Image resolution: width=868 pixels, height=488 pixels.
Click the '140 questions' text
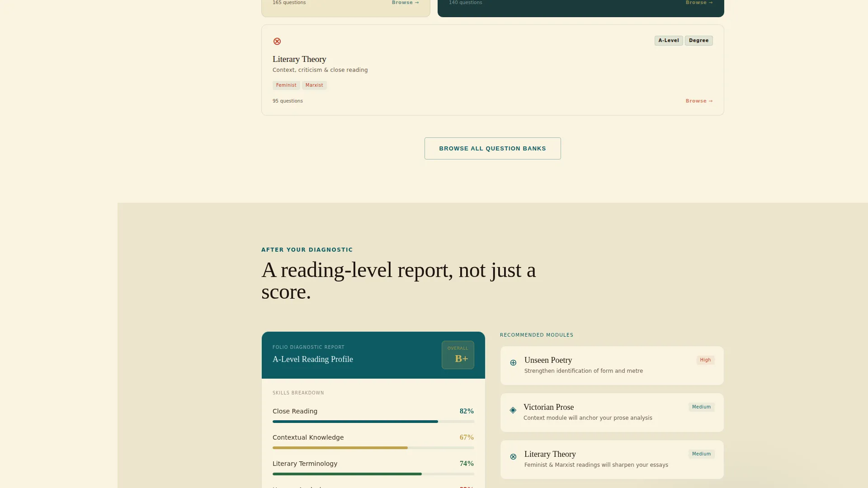coord(465,3)
